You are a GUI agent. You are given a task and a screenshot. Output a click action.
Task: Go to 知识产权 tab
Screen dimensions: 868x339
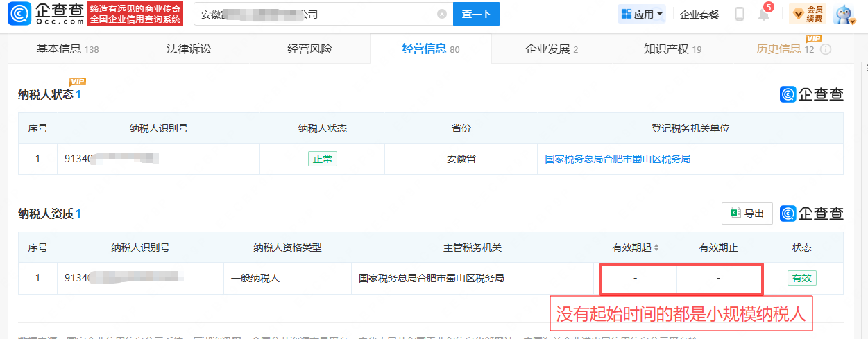[x=672, y=49]
